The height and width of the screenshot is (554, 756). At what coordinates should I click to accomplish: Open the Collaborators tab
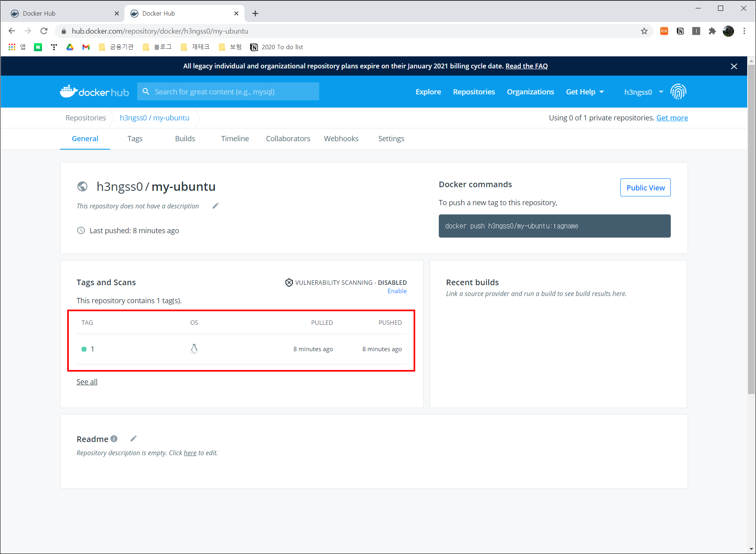point(288,139)
